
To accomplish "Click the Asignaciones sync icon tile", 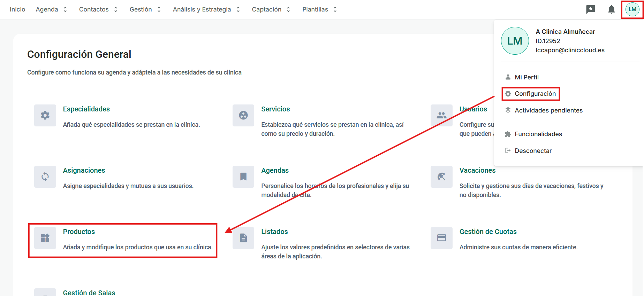I will tap(45, 177).
